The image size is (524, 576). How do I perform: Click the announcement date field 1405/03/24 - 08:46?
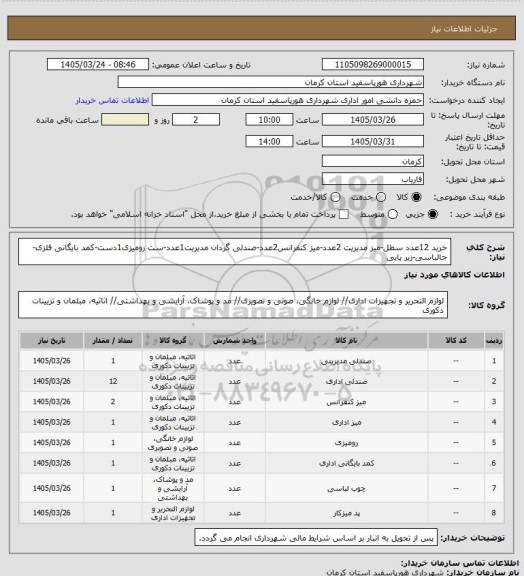(98, 64)
